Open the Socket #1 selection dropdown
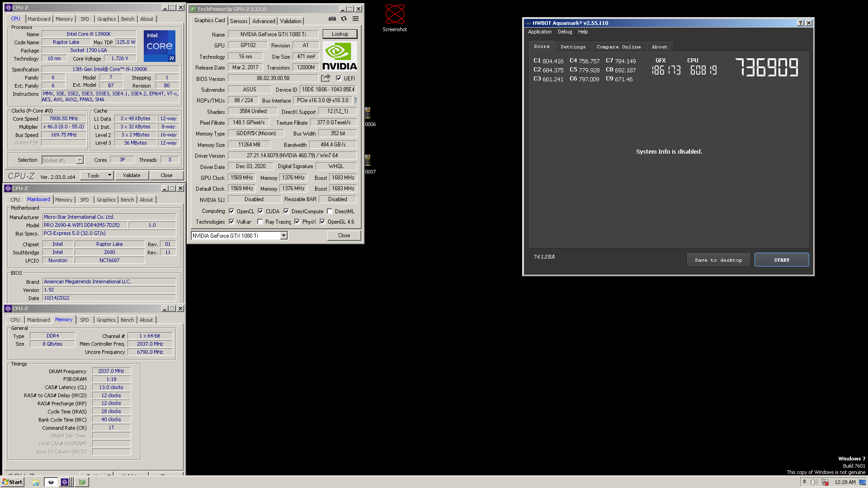Viewport: 868px width, 488px height. 80,160
